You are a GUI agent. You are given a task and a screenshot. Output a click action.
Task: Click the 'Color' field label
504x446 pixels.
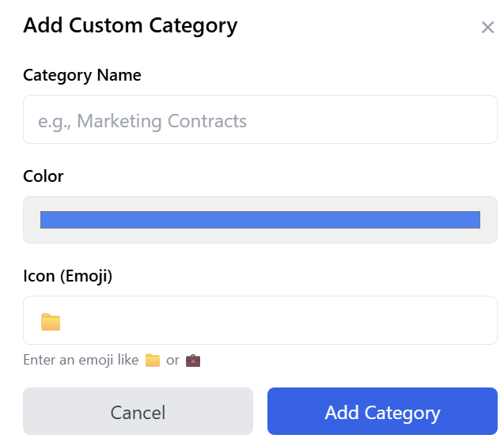tap(44, 176)
